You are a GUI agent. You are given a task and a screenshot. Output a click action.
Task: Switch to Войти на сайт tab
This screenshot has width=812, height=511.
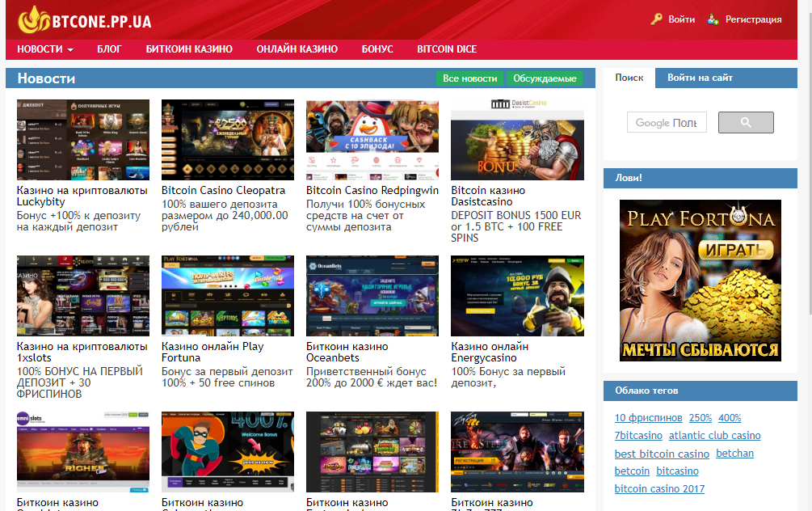tap(701, 78)
